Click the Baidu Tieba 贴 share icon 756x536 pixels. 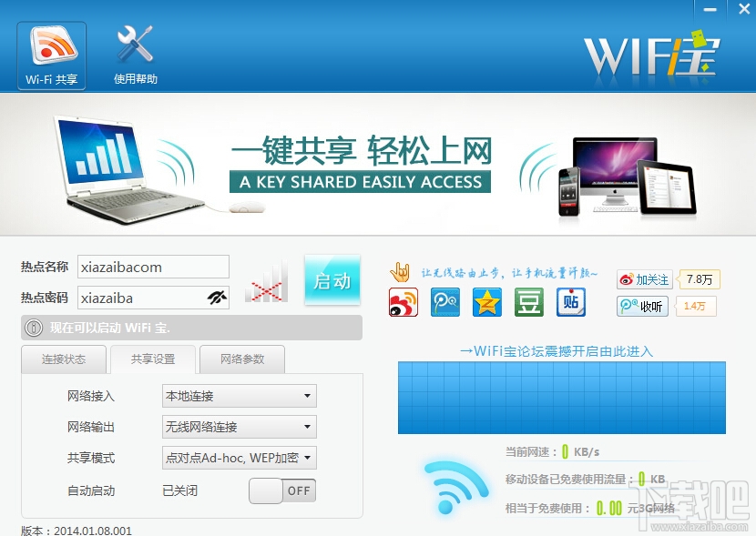pyautogui.click(x=571, y=302)
